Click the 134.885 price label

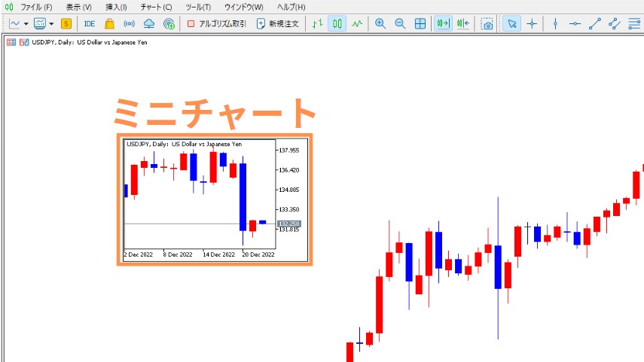pos(289,190)
